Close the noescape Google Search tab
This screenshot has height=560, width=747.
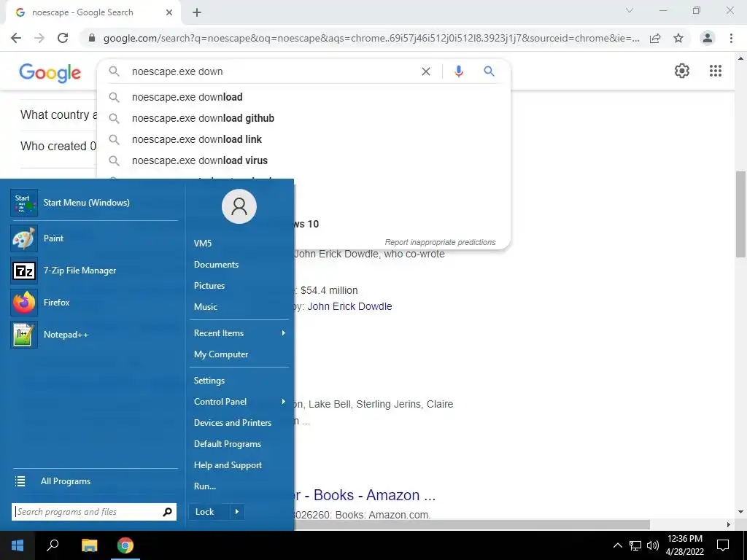(169, 12)
